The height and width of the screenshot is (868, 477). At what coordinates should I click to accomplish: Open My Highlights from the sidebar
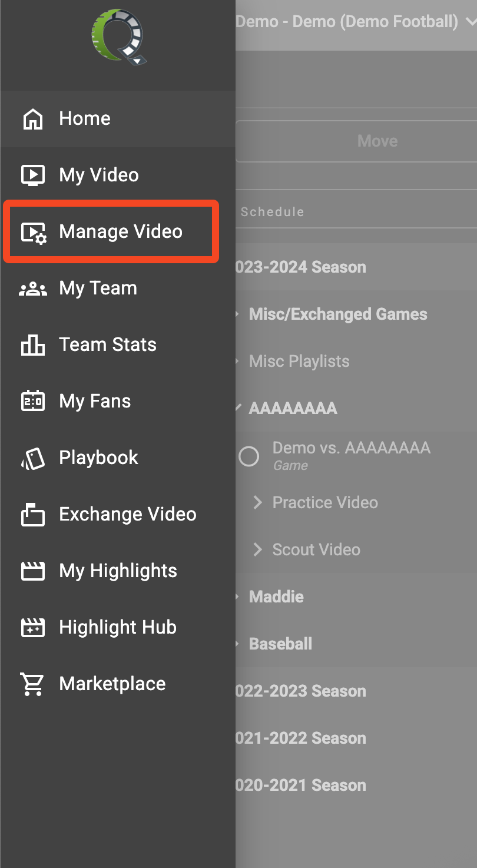click(118, 571)
